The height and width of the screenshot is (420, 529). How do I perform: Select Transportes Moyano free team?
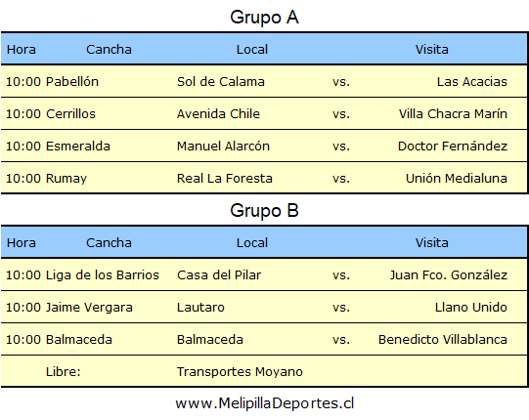[x=240, y=372]
